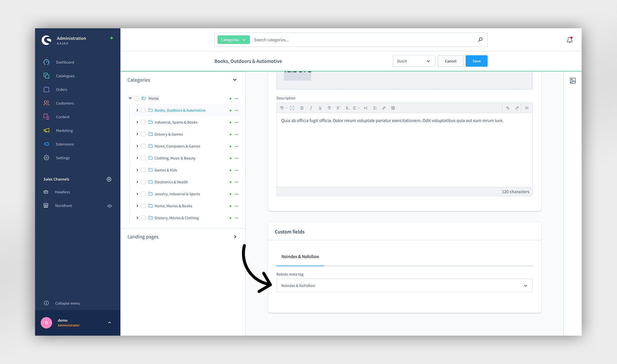This screenshot has width=617, height=364.
Task: Open text alignment dropdown in editor
Action: [x=356, y=108]
